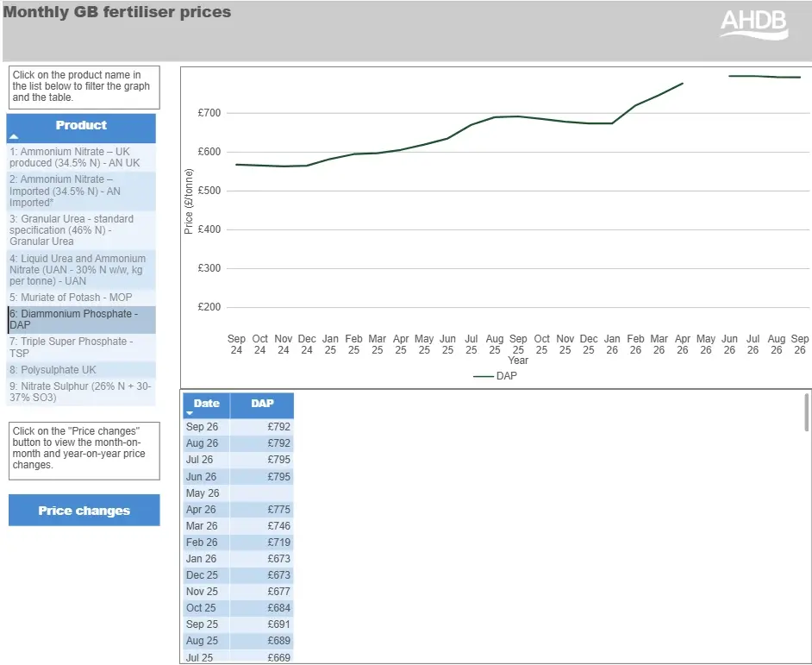This screenshot has height=665, width=812.
Task: Click the AHDB logo
Action: [x=753, y=25]
